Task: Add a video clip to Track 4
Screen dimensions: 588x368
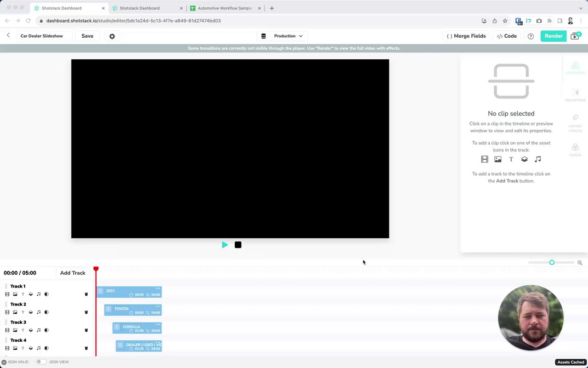Action: click(7, 348)
